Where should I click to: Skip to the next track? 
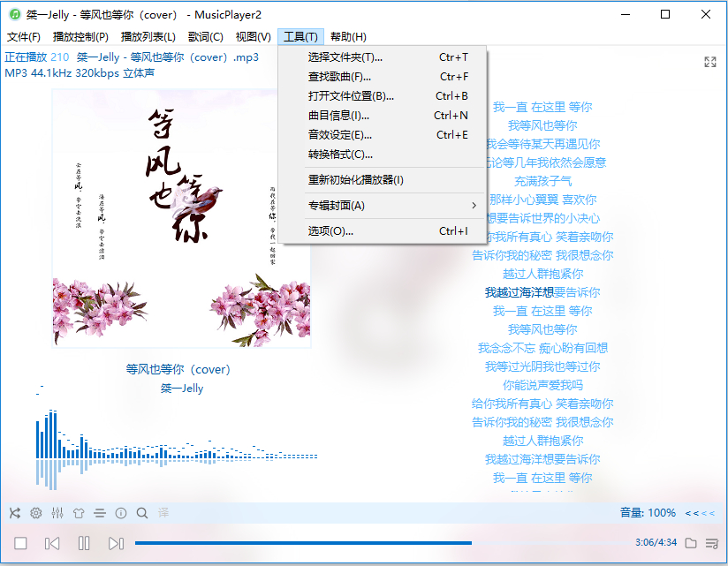point(116,543)
